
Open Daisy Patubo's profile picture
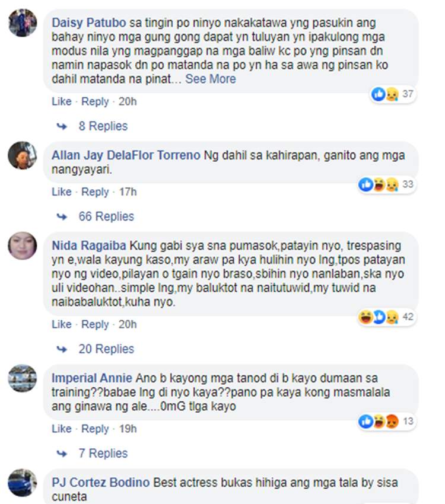tap(23, 23)
